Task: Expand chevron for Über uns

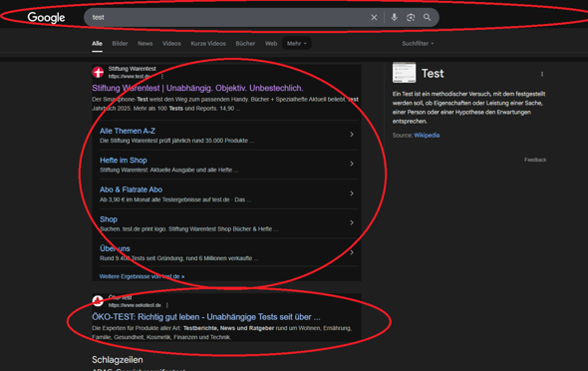Action: (x=352, y=252)
